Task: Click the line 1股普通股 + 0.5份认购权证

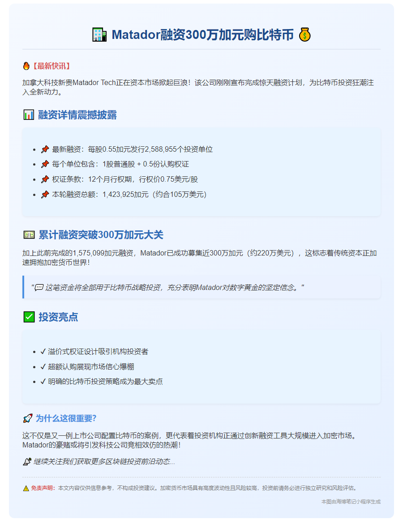Action: (x=146, y=164)
